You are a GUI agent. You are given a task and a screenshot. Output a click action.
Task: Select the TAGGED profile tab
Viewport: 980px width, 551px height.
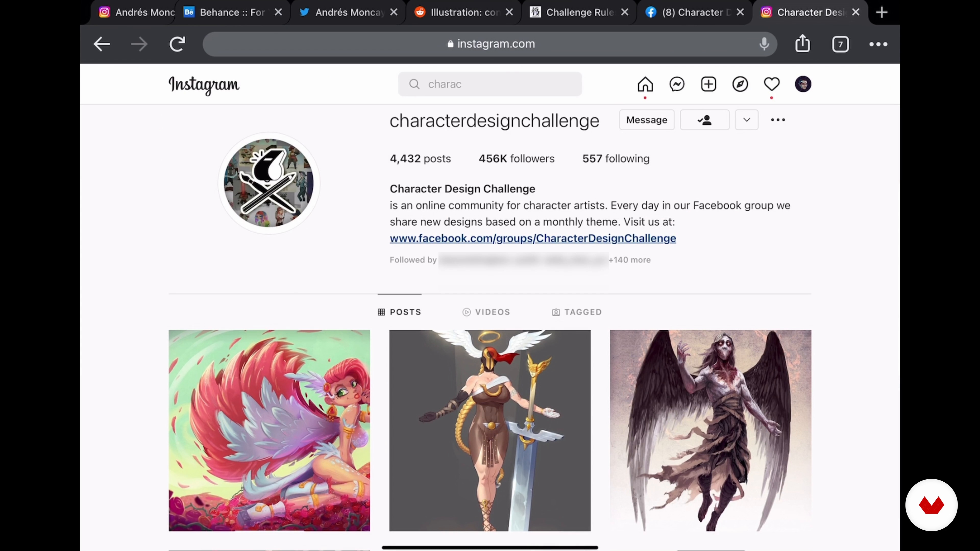coord(577,312)
